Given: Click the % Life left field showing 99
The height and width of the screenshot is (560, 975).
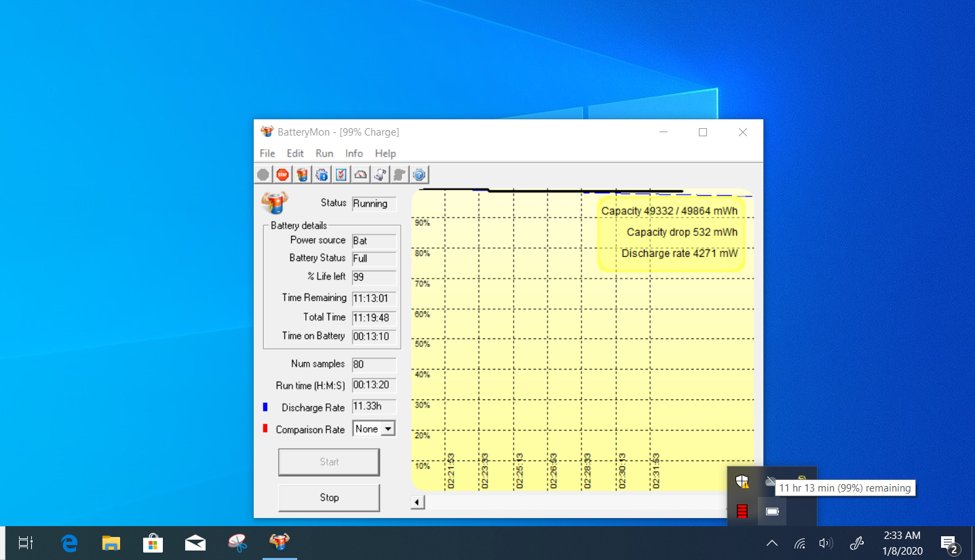Looking at the screenshot, I should click(x=374, y=277).
